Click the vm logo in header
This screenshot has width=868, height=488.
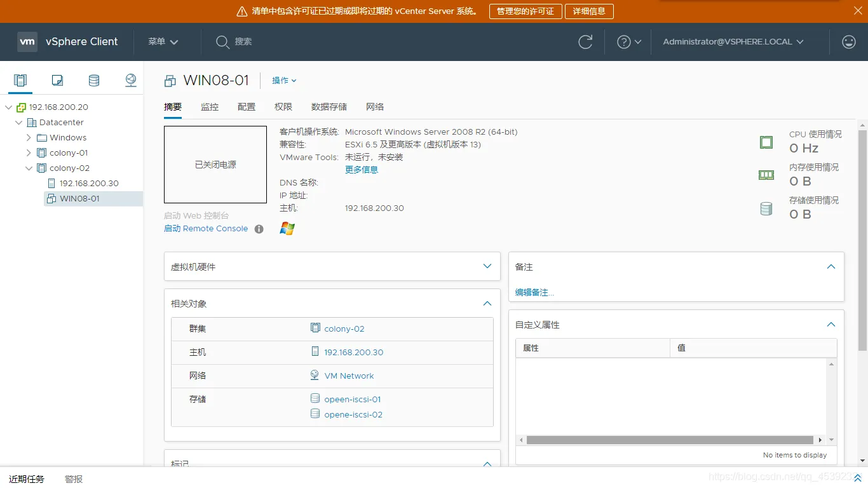27,42
